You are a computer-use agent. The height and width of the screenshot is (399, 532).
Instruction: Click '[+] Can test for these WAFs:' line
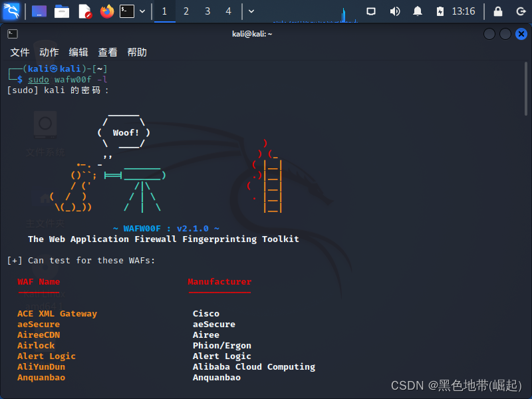pos(81,261)
